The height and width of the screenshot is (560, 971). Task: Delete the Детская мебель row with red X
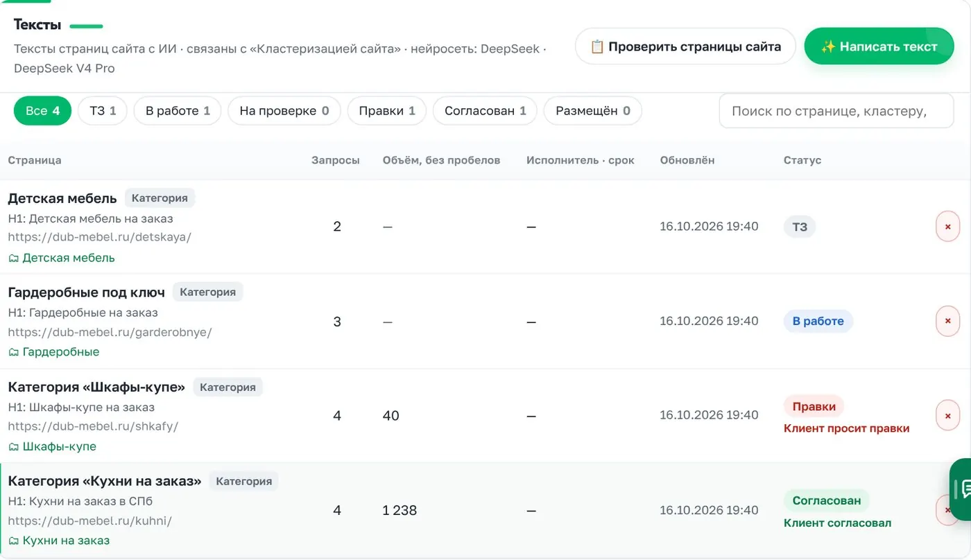[947, 227]
